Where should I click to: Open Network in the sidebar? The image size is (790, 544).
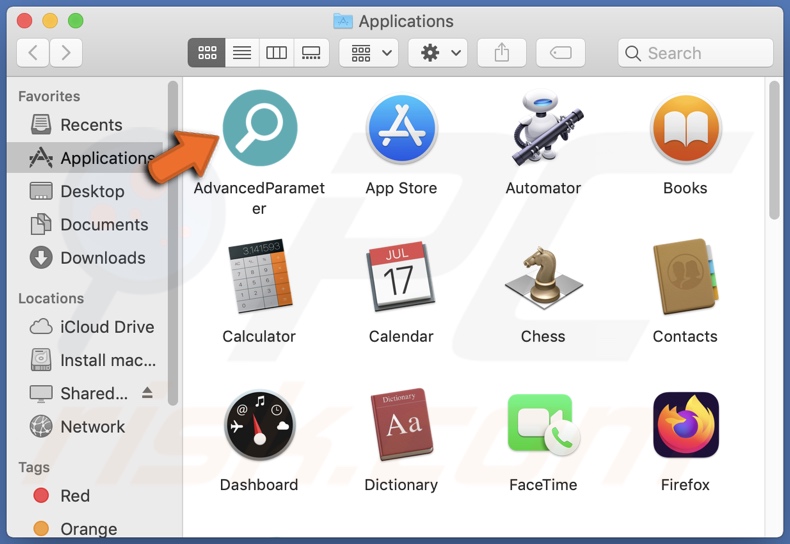86,427
